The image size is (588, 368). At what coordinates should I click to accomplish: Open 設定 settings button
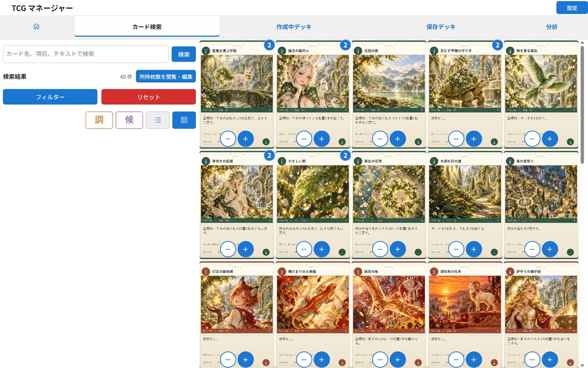tap(572, 8)
